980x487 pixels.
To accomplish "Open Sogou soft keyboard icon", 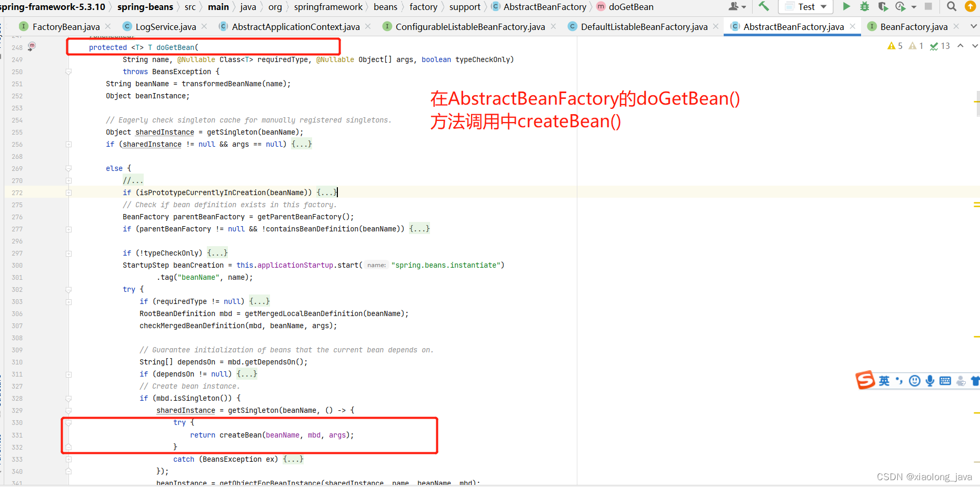I will click(x=945, y=381).
